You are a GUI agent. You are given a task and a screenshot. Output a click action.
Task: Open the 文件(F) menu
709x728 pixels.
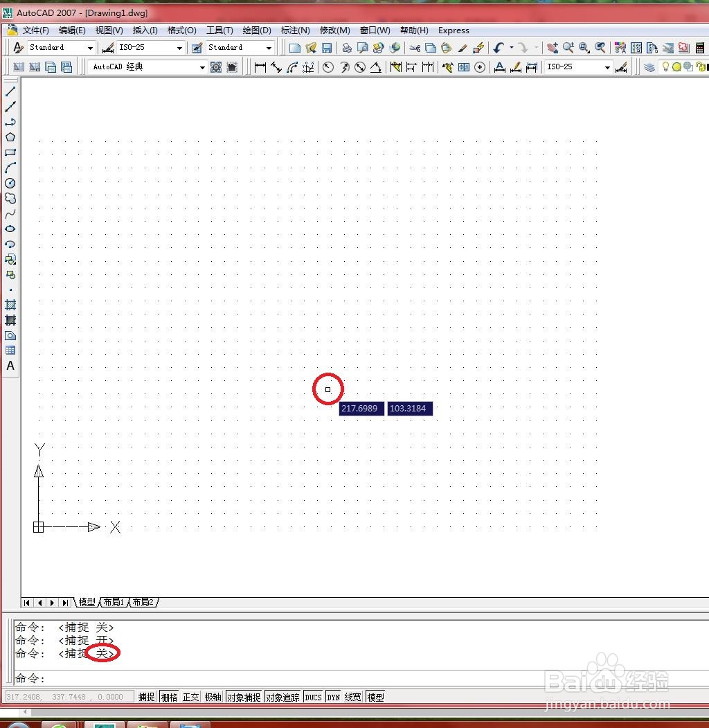[x=35, y=30]
